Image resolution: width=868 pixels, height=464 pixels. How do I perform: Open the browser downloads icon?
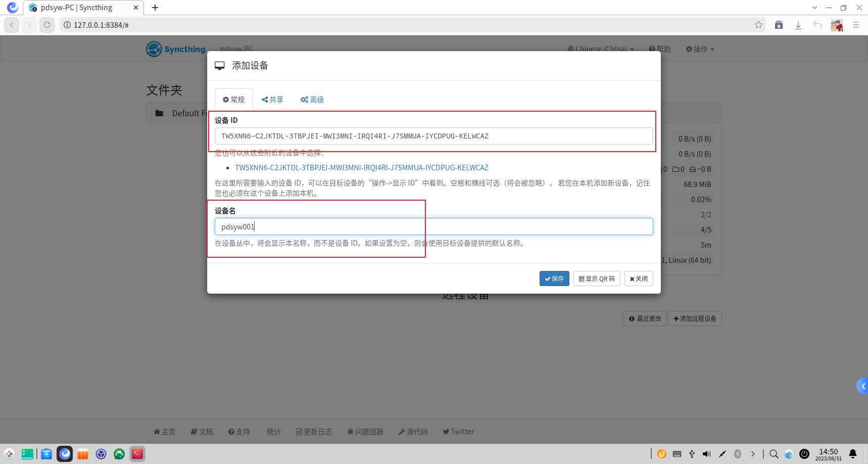point(798,25)
